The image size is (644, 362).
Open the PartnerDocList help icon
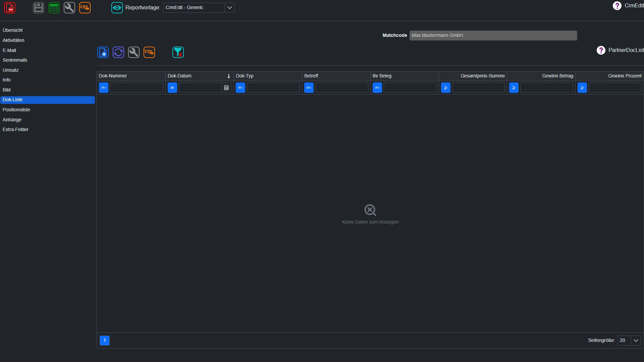601,50
